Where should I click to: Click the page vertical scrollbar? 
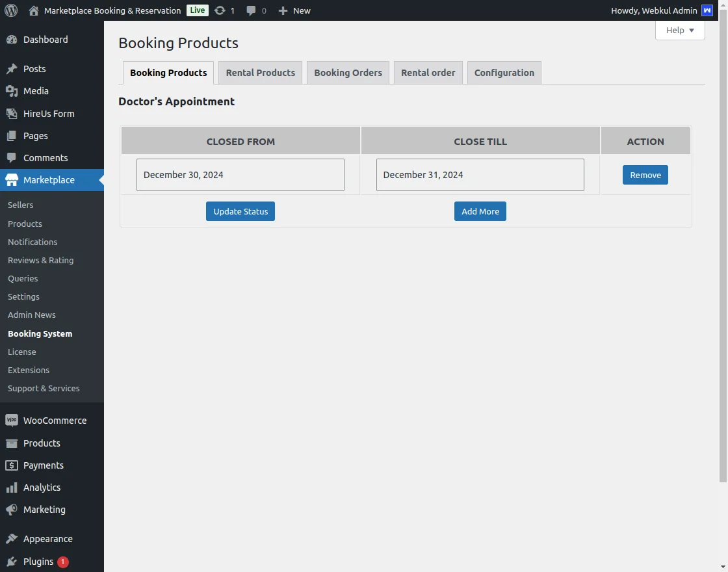(x=723, y=260)
